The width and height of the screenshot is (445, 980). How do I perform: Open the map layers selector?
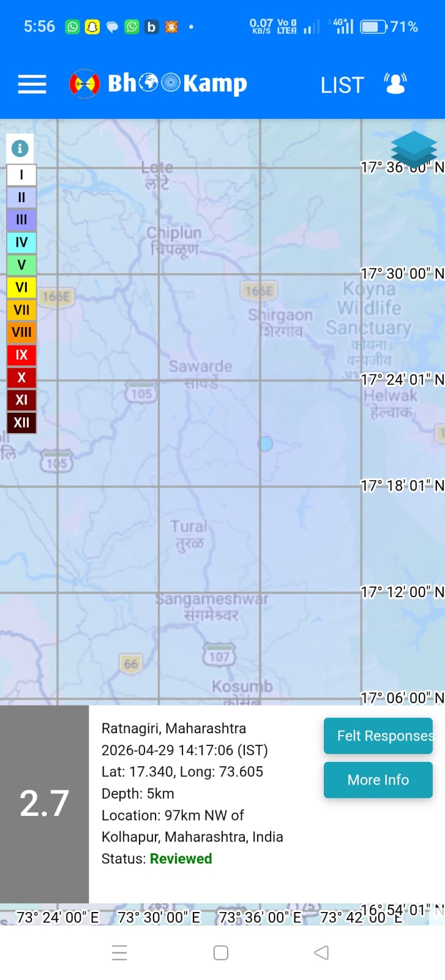414,148
